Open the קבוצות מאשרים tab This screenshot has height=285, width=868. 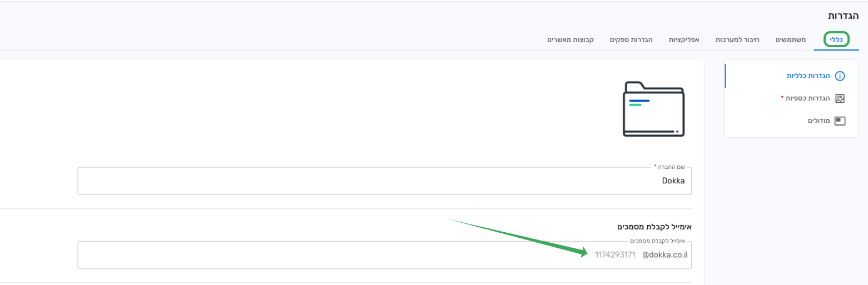click(x=571, y=40)
